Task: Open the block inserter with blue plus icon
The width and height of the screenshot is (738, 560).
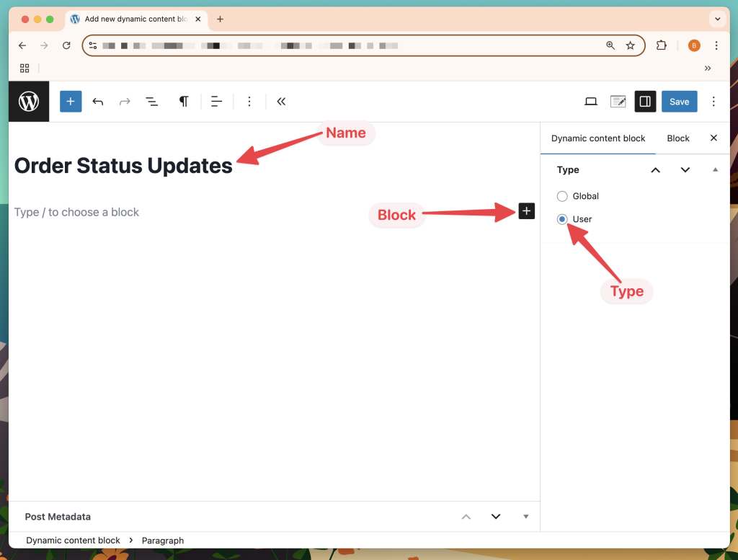Action: [x=70, y=101]
